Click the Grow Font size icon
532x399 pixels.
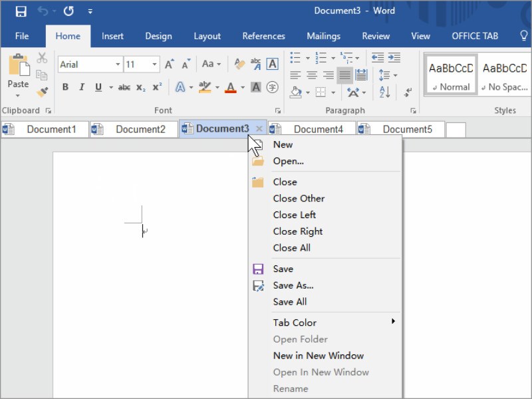[x=170, y=65]
